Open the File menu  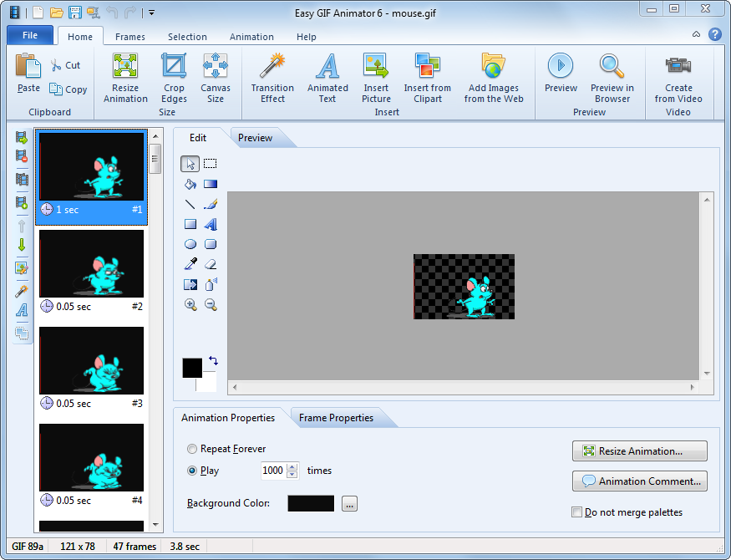pyautogui.click(x=29, y=35)
